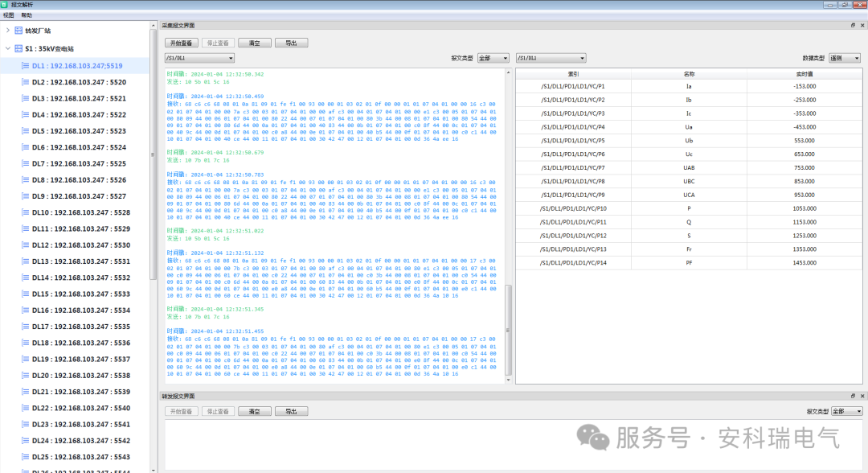Screen dimensions: 868x473
Task: Float the 转发报文界面 panel via undock icon
Action: (853, 396)
